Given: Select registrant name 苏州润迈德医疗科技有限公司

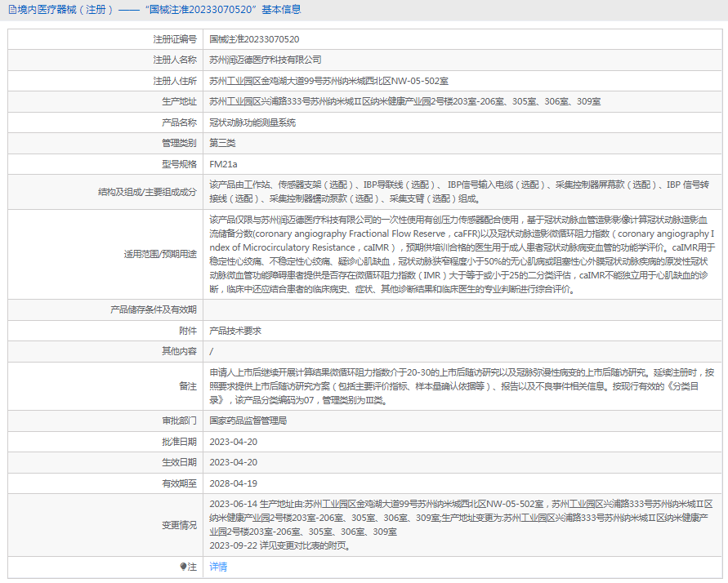Looking at the screenshot, I should [x=265, y=60].
